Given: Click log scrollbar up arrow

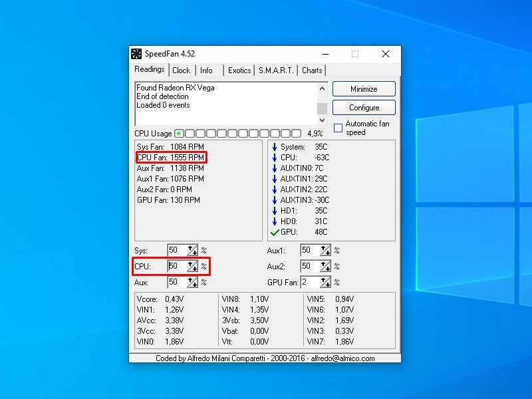Looking at the screenshot, I should [322, 88].
